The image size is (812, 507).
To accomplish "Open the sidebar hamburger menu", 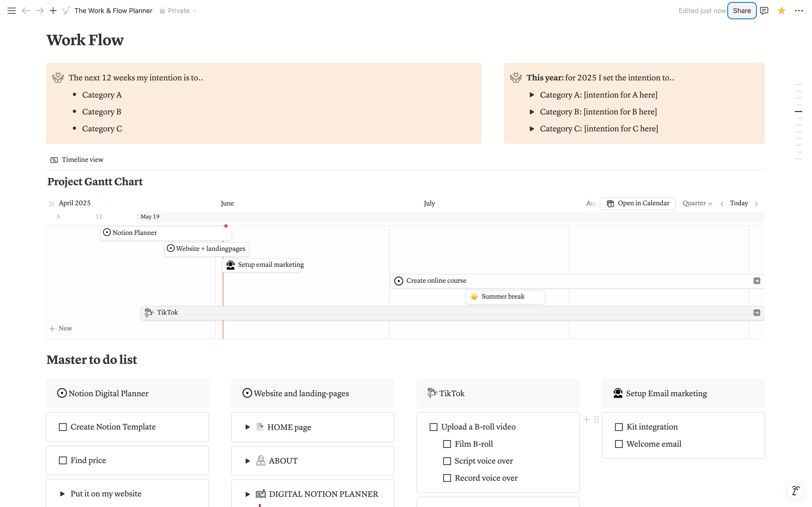I will click(x=11, y=11).
